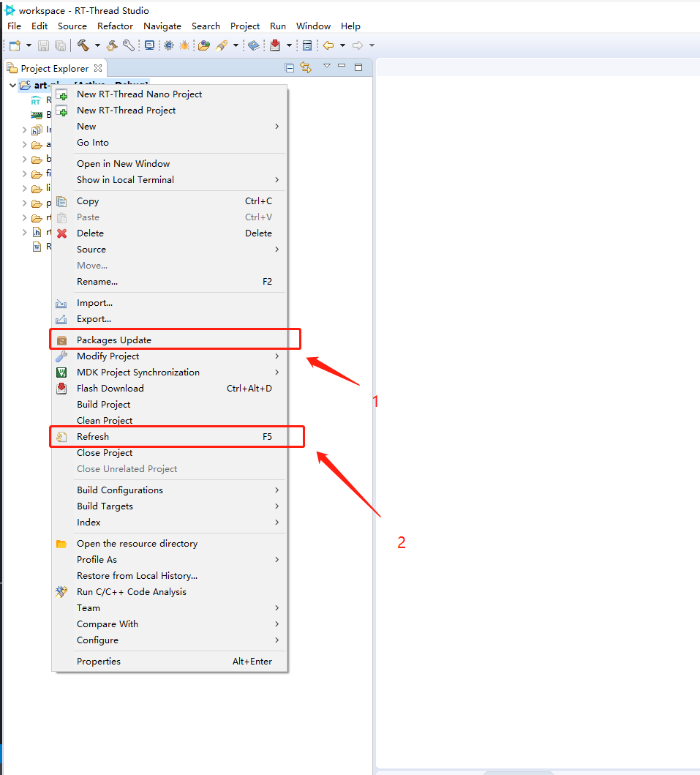
Task: Collapse the art-pi project tree node
Action: pos(12,85)
